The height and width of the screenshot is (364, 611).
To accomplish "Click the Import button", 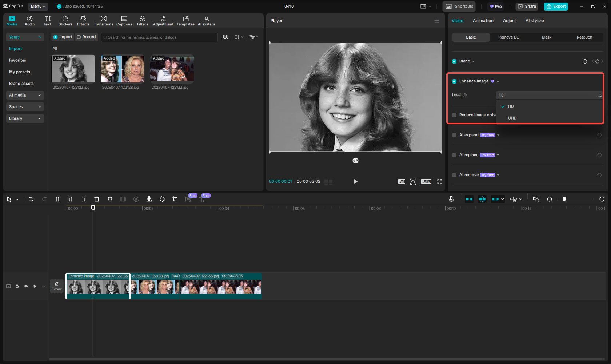I will [x=63, y=37].
